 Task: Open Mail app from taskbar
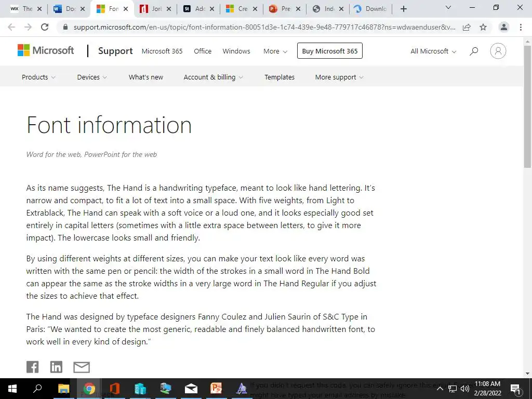tap(191, 389)
